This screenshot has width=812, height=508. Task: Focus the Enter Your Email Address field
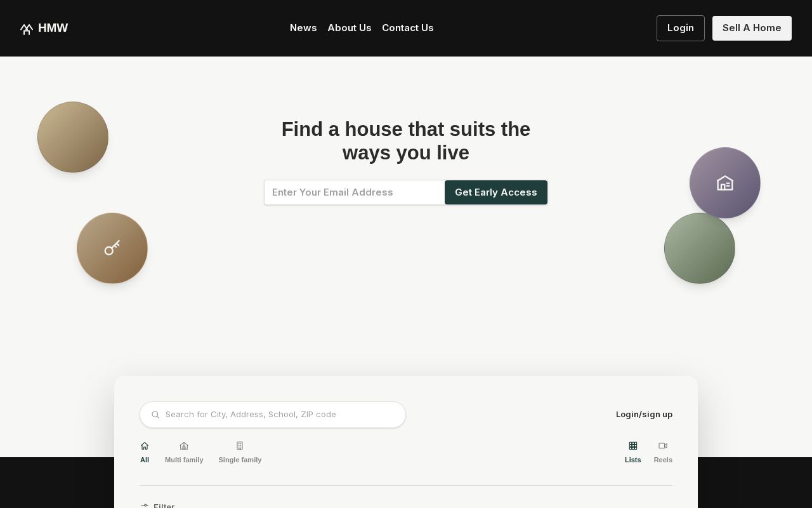(x=355, y=192)
